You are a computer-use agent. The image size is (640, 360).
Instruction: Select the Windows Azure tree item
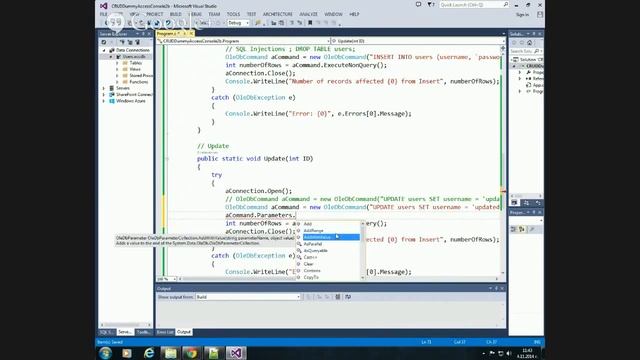pyautogui.click(x=131, y=101)
